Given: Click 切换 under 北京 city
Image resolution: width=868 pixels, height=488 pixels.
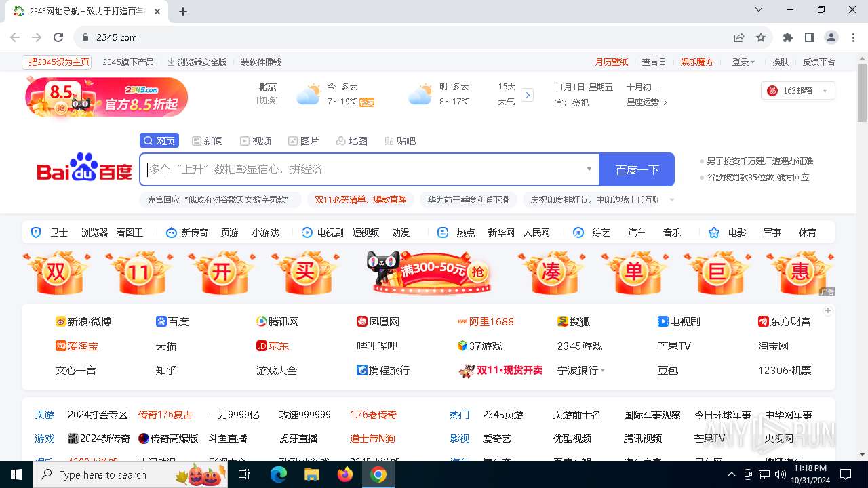Looking at the screenshot, I should click(267, 101).
